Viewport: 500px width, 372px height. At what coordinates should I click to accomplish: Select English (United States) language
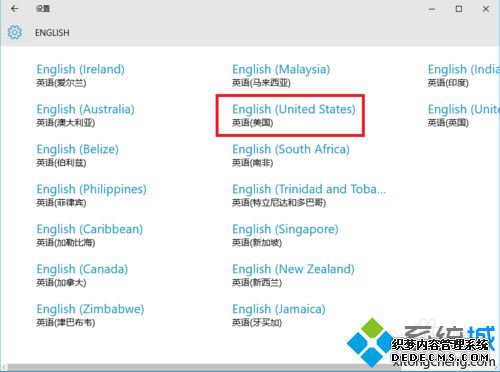(x=294, y=116)
